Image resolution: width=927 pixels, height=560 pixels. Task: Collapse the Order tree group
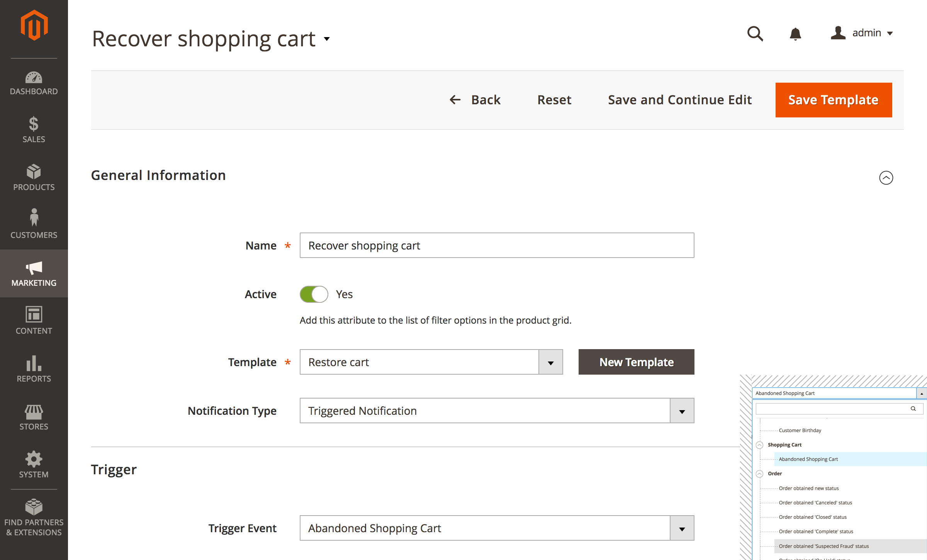[x=759, y=474]
